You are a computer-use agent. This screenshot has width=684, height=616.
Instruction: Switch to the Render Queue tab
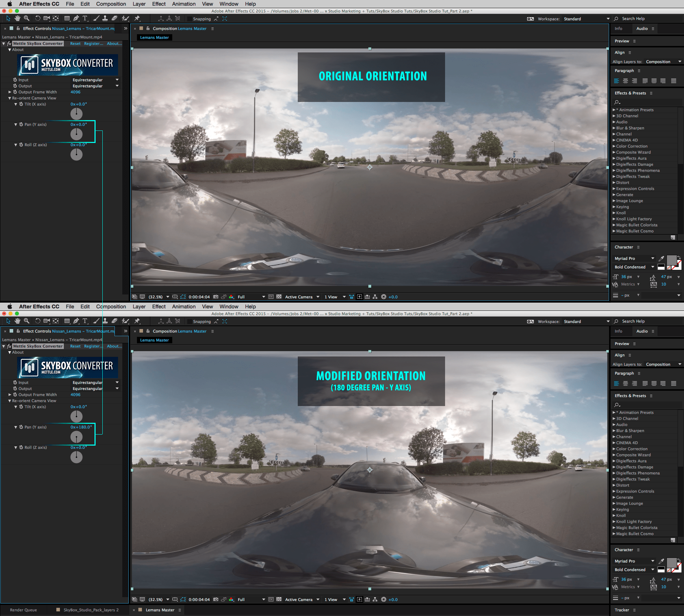23,610
